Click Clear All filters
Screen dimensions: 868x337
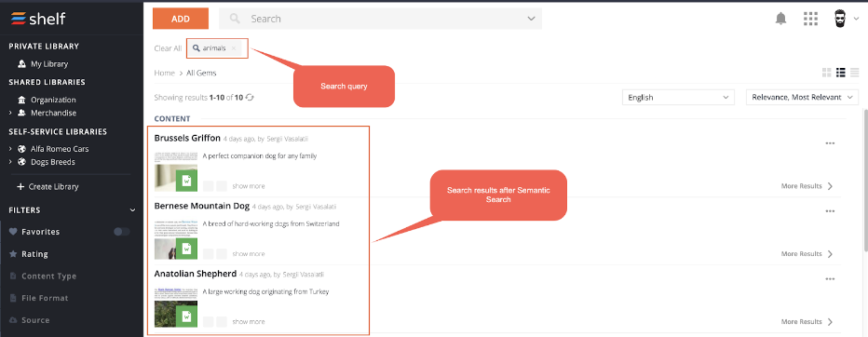point(168,48)
